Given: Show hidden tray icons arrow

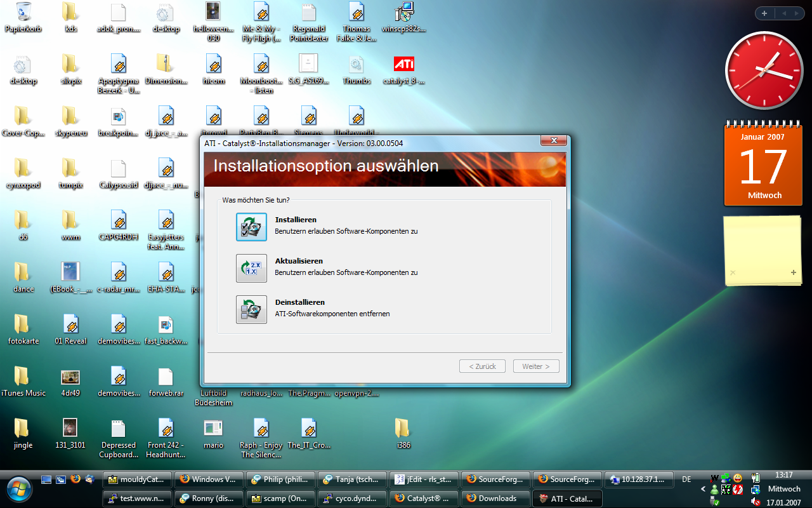Looking at the screenshot, I should tap(703, 490).
